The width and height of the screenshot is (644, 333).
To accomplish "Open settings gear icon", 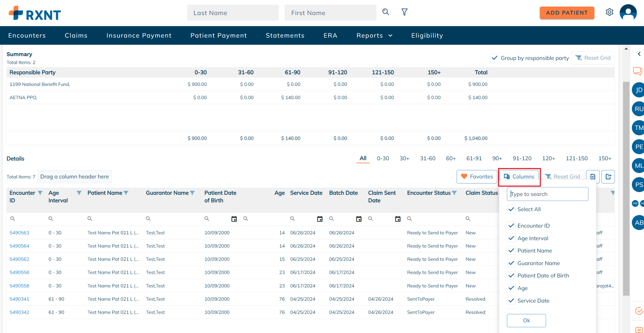I will tap(609, 12).
